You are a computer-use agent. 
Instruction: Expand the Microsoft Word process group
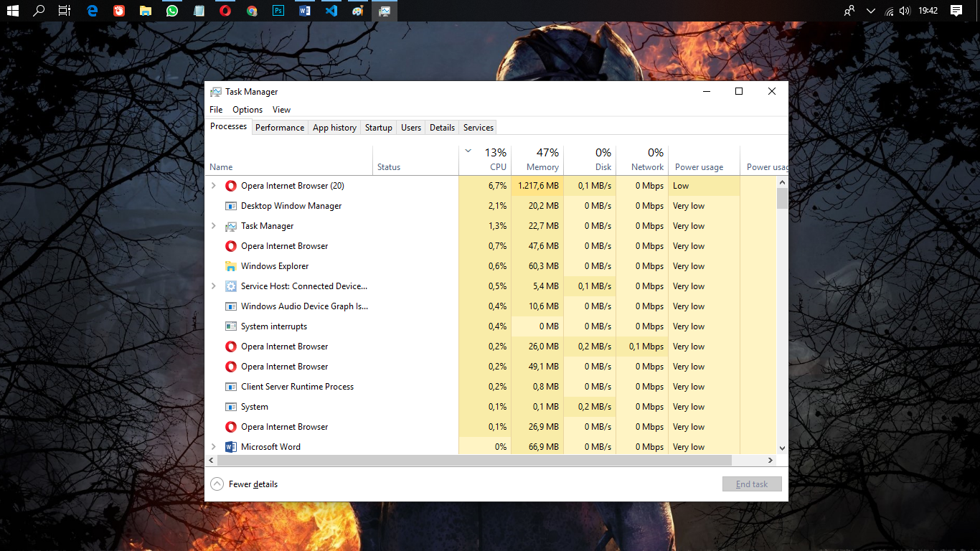pos(213,447)
